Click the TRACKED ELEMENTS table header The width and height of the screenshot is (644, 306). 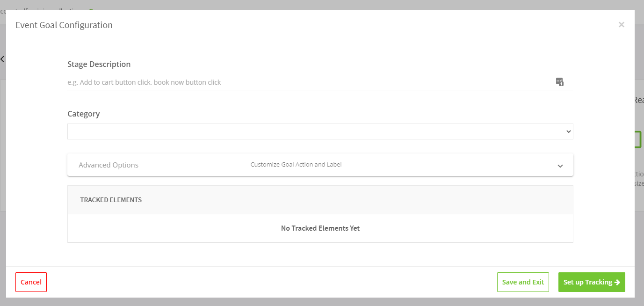point(111,200)
